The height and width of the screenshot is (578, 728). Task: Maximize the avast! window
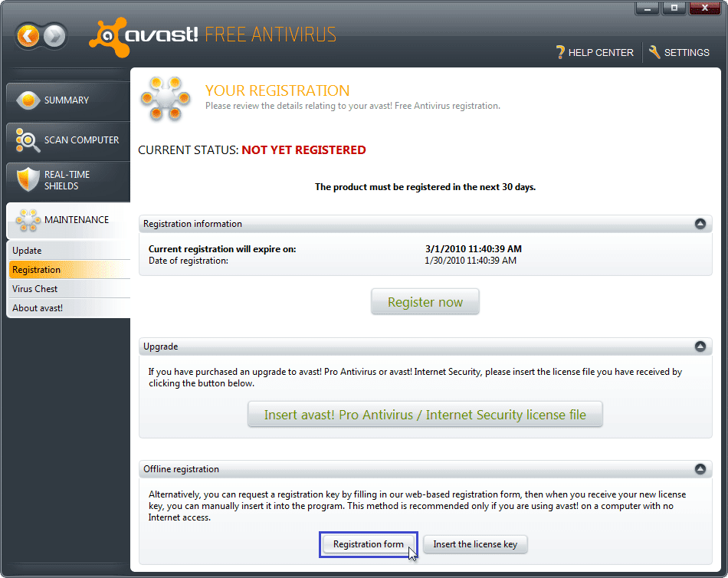coord(674,8)
